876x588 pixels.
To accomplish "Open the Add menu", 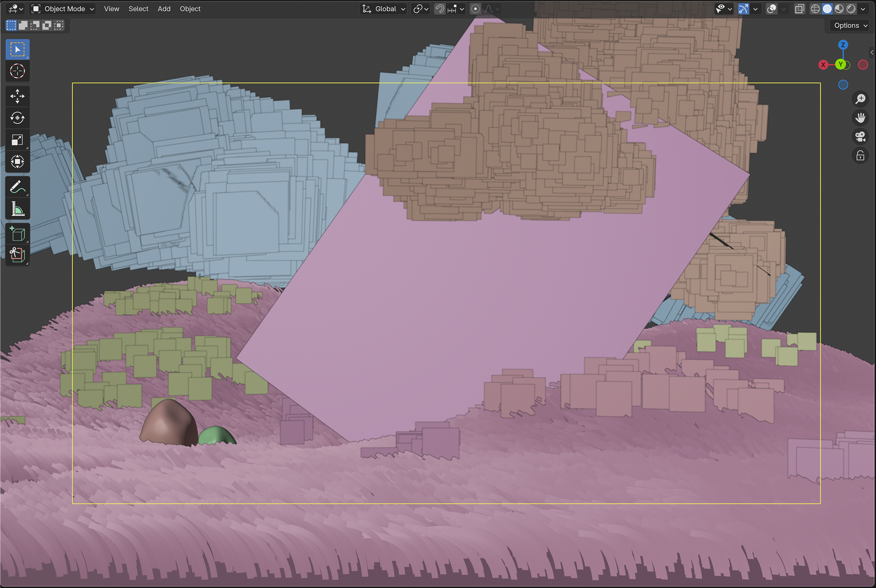I will tap(164, 9).
